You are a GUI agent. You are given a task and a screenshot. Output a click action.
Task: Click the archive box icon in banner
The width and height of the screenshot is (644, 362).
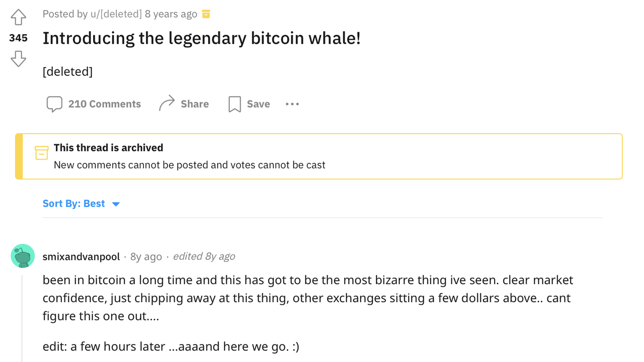coord(41,153)
